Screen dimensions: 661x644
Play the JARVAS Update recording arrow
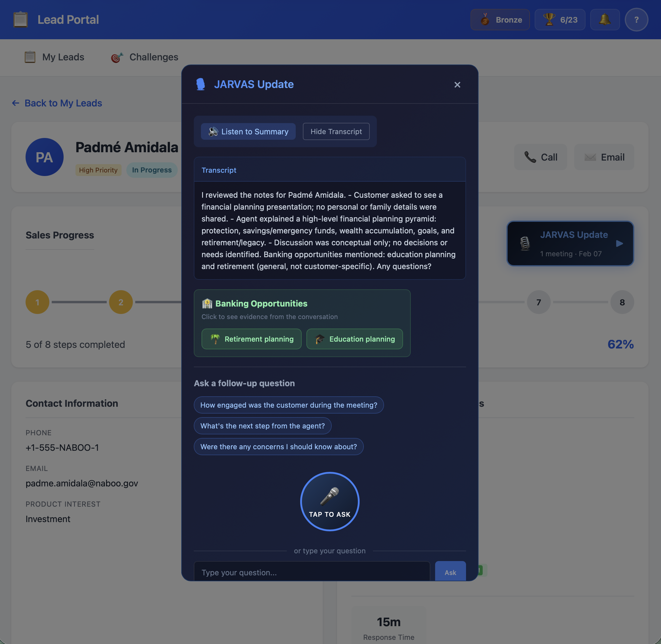620,243
